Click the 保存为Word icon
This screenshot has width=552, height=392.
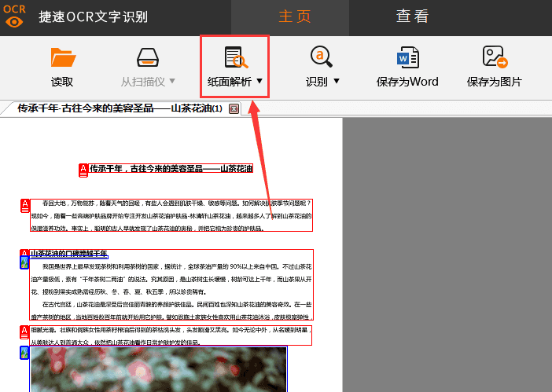click(x=407, y=58)
